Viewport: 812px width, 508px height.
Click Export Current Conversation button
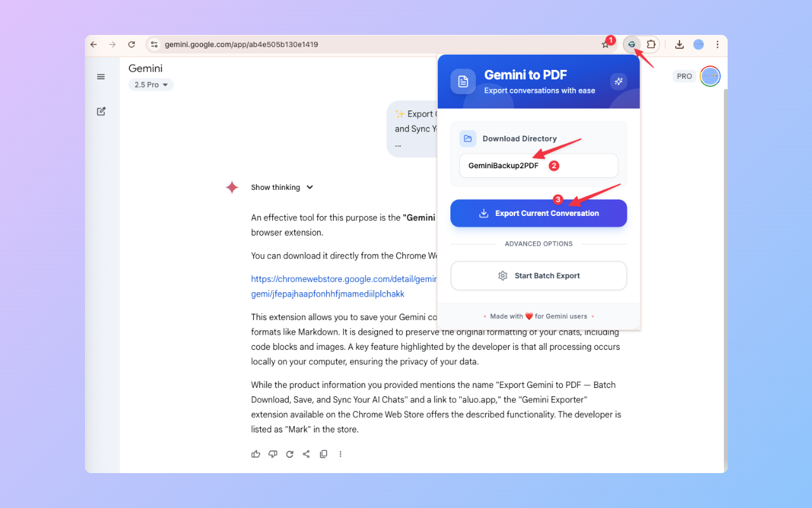pyautogui.click(x=539, y=213)
